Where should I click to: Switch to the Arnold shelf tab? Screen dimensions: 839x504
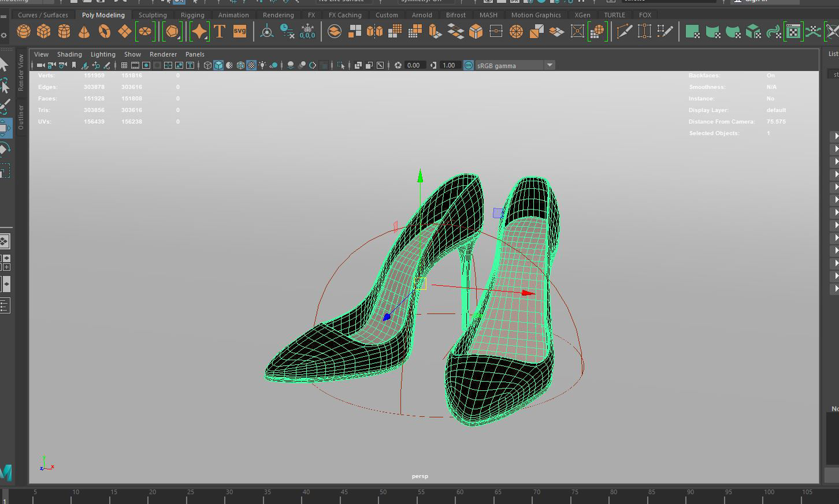[x=422, y=15]
